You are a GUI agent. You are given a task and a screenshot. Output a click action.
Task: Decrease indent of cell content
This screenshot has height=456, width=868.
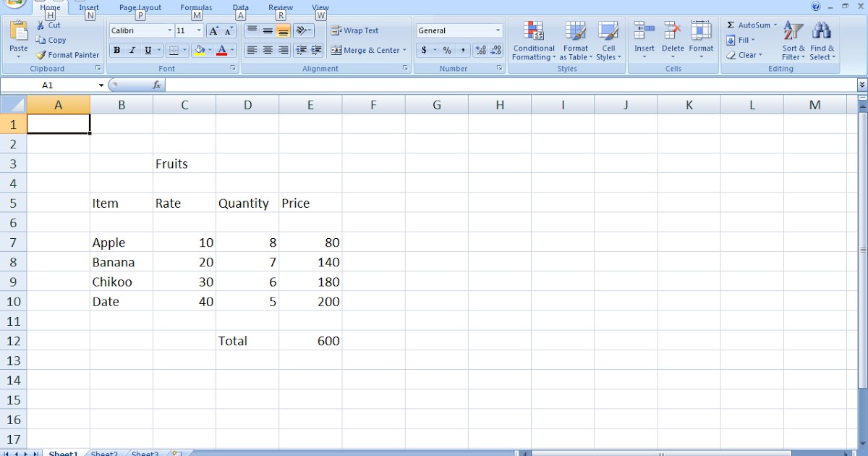[x=301, y=51]
